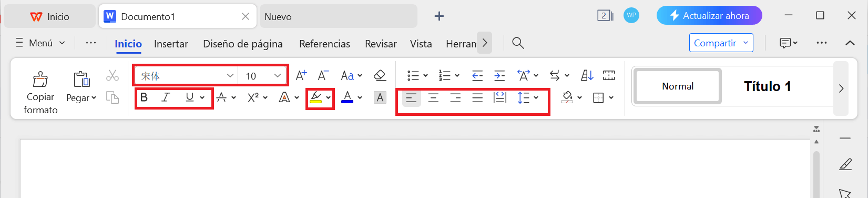Open the search magnifier icon
The image size is (868, 198).
pyautogui.click(x=518, y=43)
